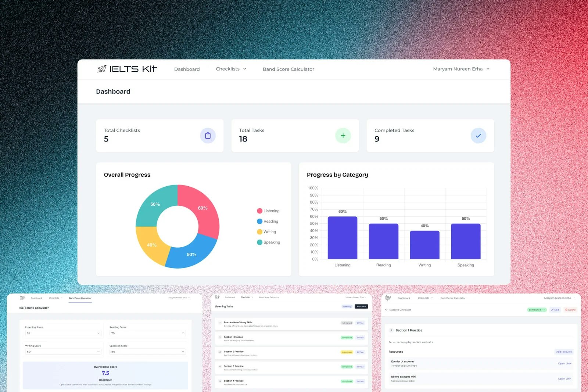Viewport: 588px width, 392px height.
Task: Click the in progress badge on Section 2 Practice
Action: [x=347, y=352]
